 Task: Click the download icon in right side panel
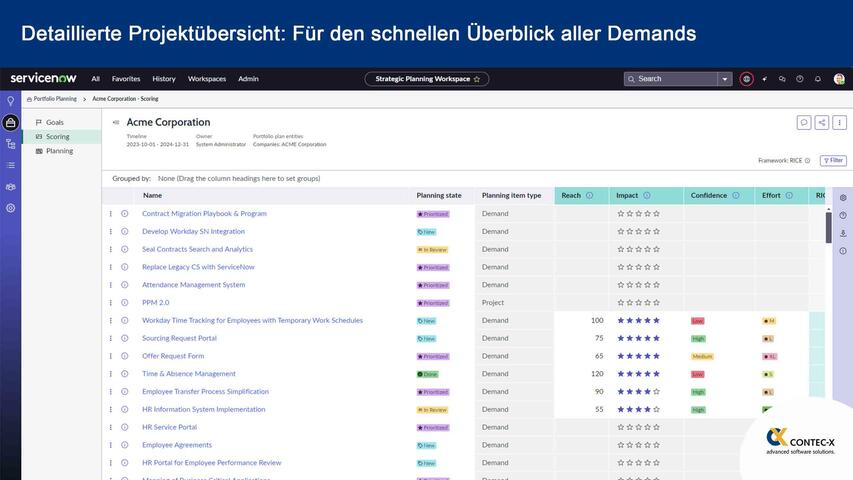click(842, 233)
